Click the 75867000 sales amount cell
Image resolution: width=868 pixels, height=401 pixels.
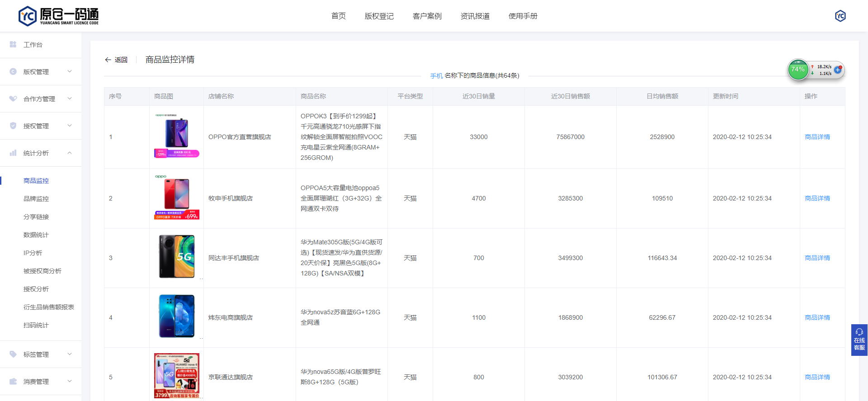click(x=571, y=137)
